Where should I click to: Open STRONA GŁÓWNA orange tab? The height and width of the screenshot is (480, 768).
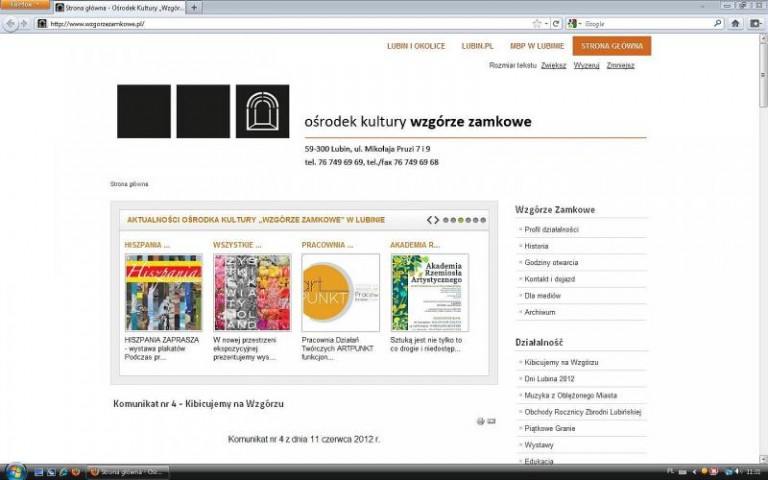click(612, 46)
